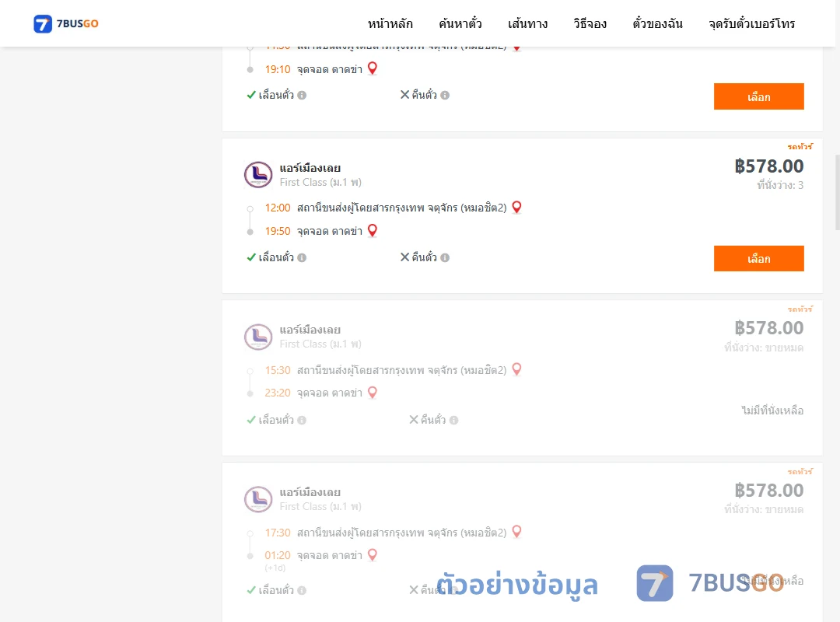Click the map pin beside 19:10 จุดจอด ตาดข่า

click(x=373, y=68)
